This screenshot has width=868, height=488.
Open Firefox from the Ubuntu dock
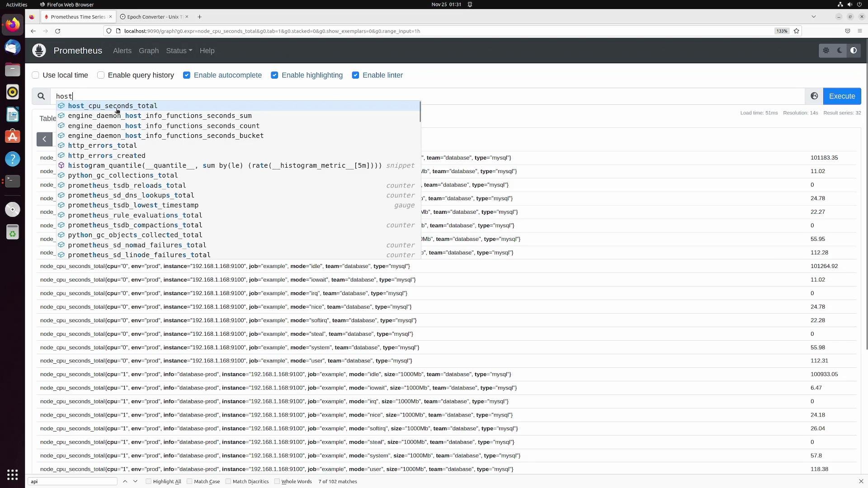(13, 24)
